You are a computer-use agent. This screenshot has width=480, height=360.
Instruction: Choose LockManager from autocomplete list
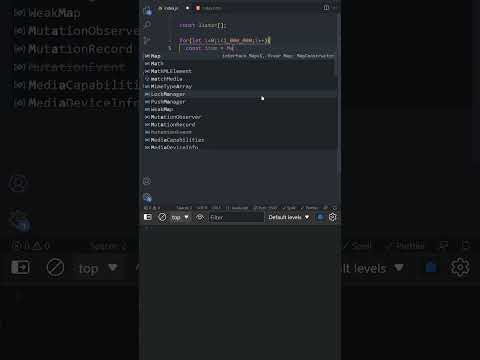point(240,94)
